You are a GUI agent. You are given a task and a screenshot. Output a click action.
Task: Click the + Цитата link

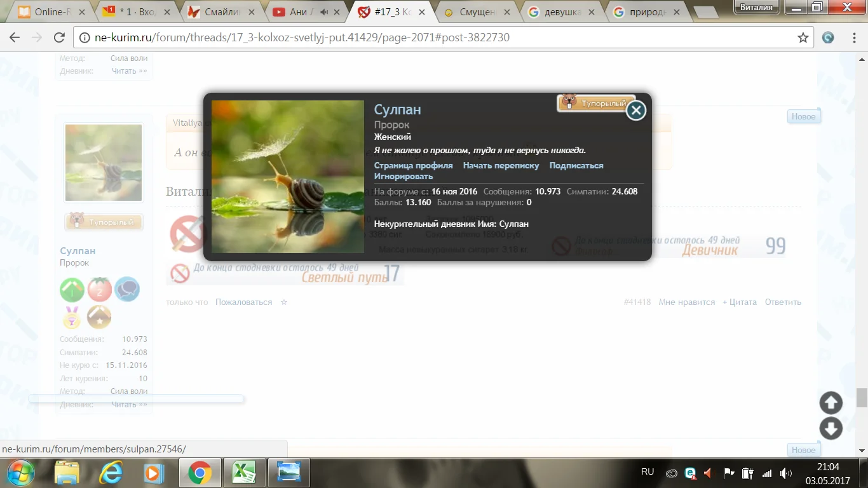[x=740, y=302]
